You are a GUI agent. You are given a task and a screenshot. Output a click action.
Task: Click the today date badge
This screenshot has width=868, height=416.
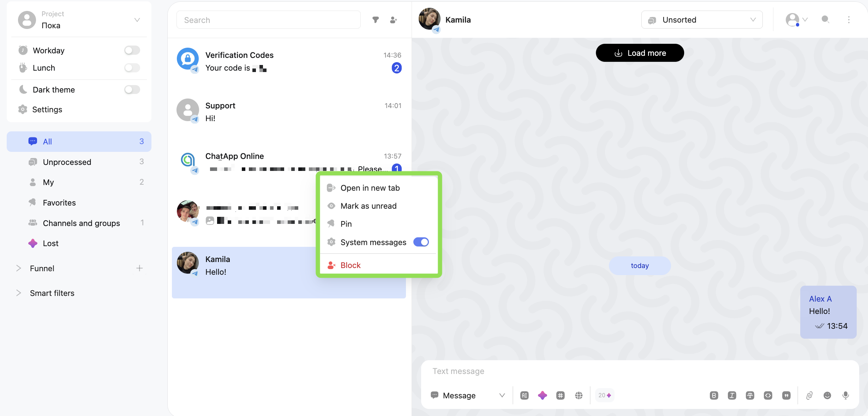[640, 266]
